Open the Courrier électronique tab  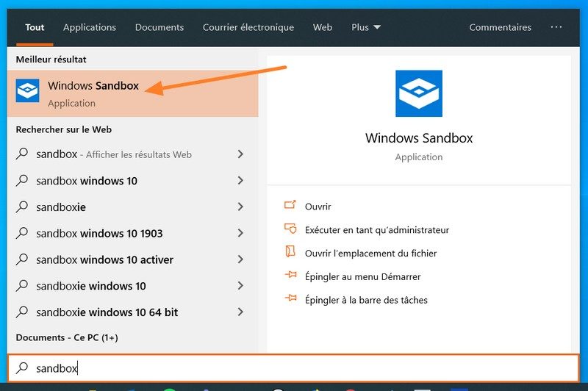pyautogui.click(x=248, y=27)
